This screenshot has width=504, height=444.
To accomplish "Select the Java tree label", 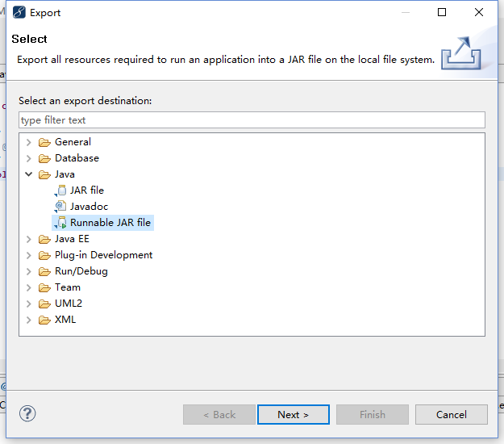I will pos(65,174).
